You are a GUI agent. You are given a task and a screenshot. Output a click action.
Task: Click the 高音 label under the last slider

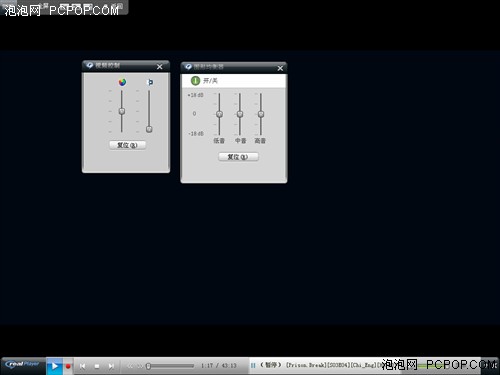click(x=260, y=141)
